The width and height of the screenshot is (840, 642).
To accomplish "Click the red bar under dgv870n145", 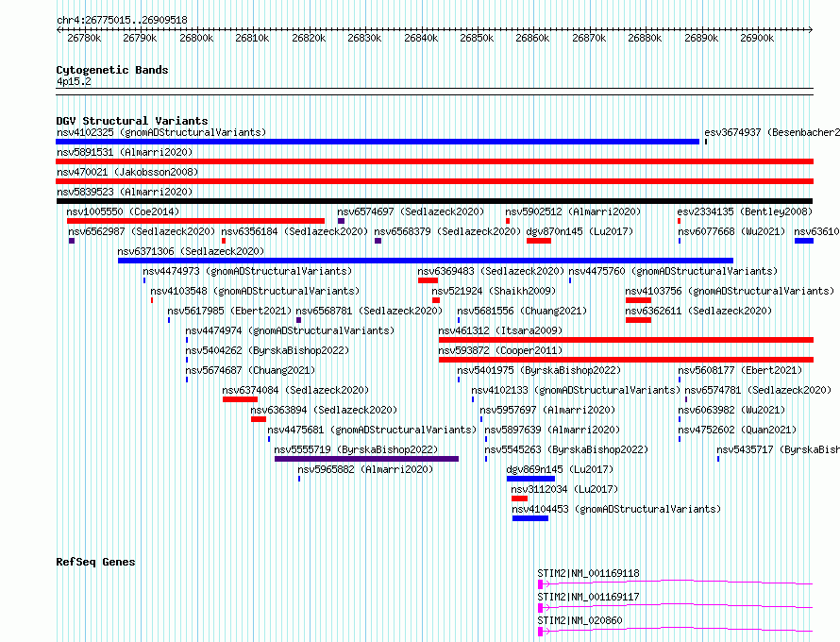I will coord(538,241).
